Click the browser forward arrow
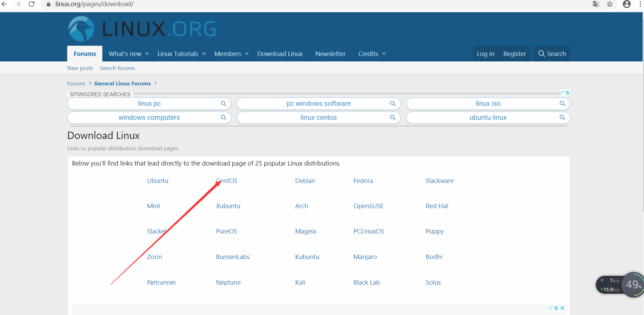 tap(18, 4)
